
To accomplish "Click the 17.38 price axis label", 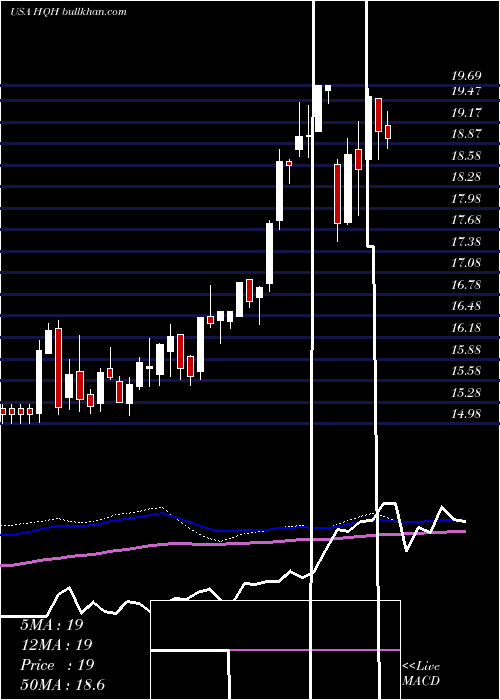I will click(x=467, y=242).
